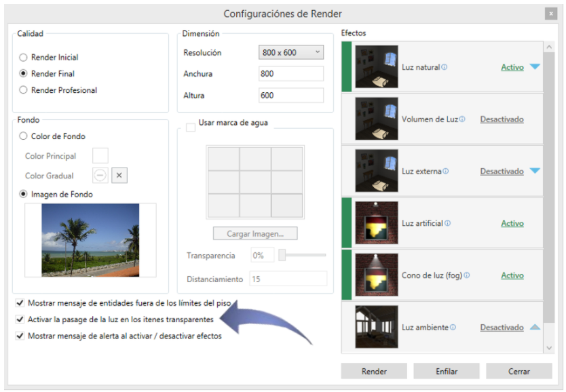Viewport: 566px width, 392px height.
Task: Toggle Activar la pasage de la luz checkbox
Action: [x=20, y=319]
